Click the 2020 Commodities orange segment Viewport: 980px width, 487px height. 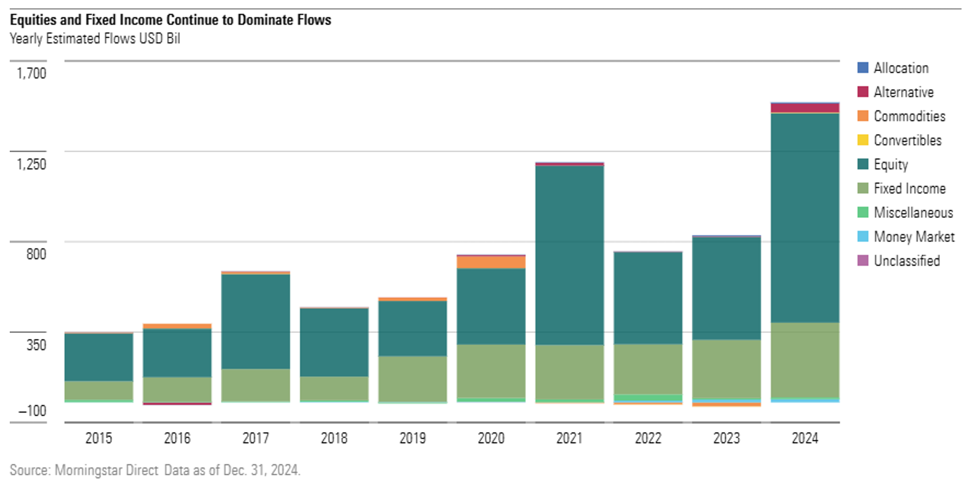[491, 262]
